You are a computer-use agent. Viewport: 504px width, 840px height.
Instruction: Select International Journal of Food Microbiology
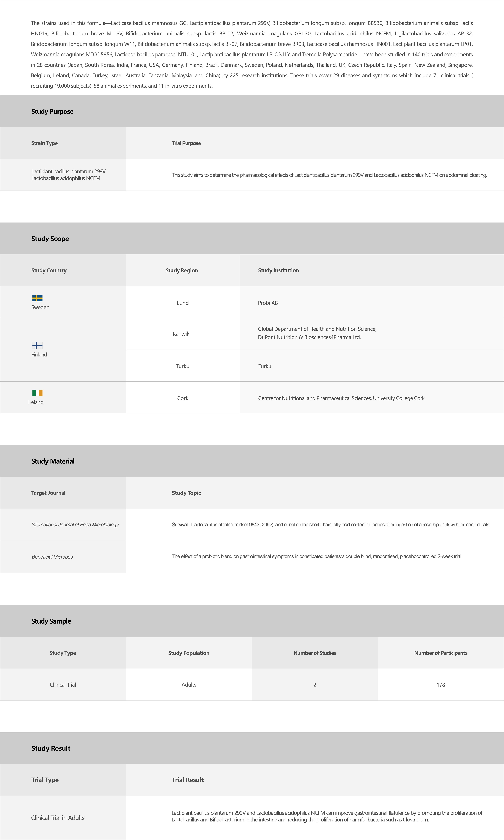pos(75,525)
